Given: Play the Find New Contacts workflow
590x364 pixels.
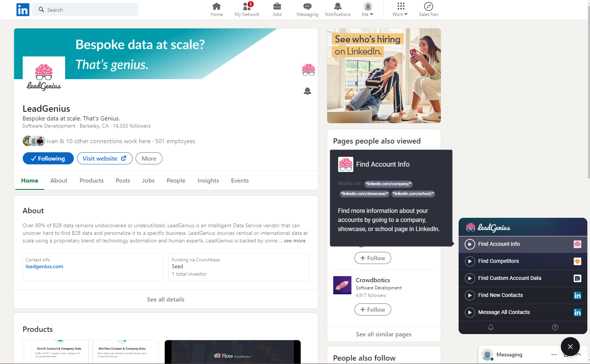Looking at the screenshot, I should (x=470, y=295).
